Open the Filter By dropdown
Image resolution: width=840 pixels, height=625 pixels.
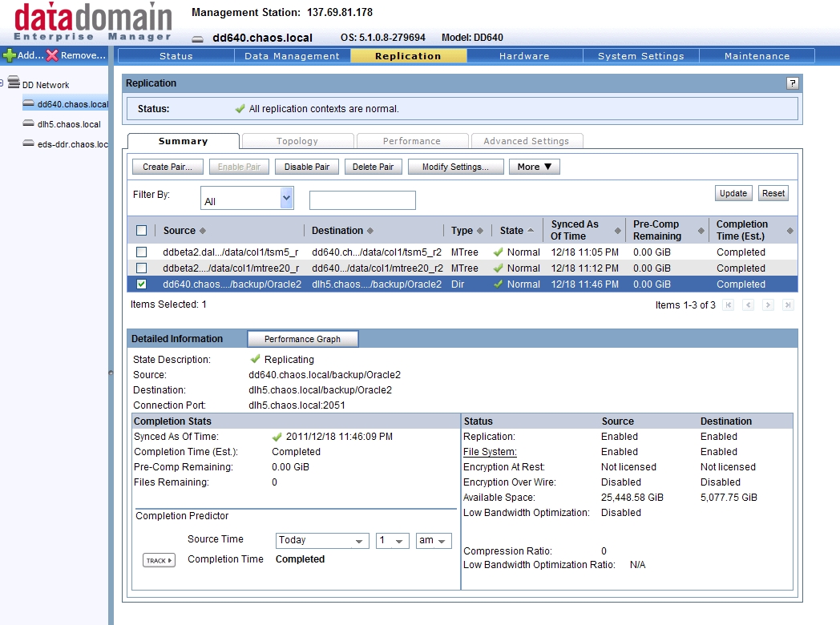coord(286,198)
